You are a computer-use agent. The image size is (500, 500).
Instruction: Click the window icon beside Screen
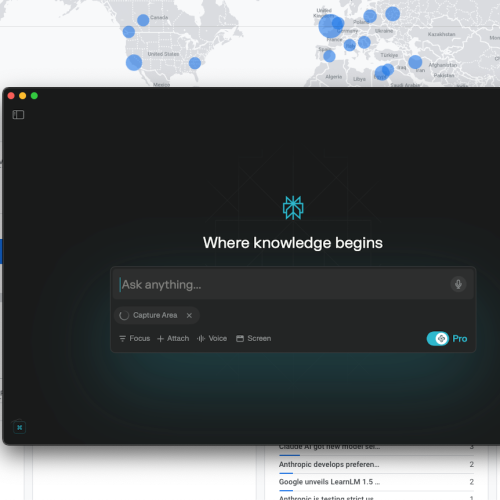tap(240, 339)
